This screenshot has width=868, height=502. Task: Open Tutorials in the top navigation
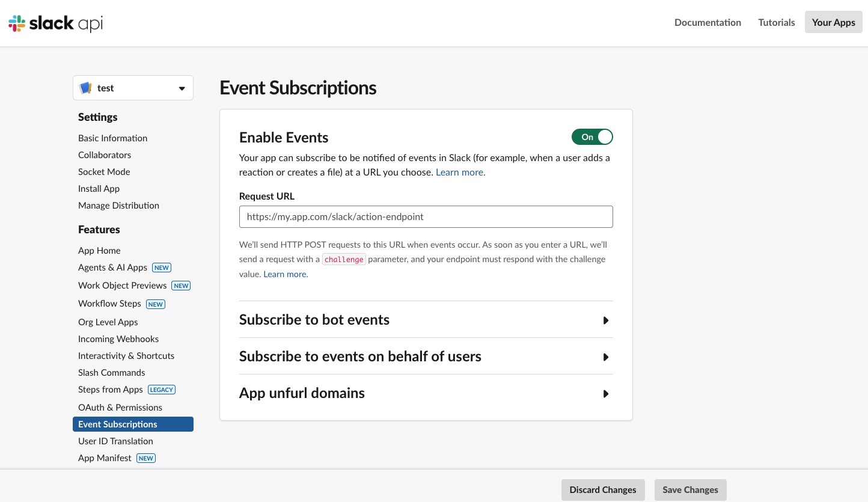777,22
